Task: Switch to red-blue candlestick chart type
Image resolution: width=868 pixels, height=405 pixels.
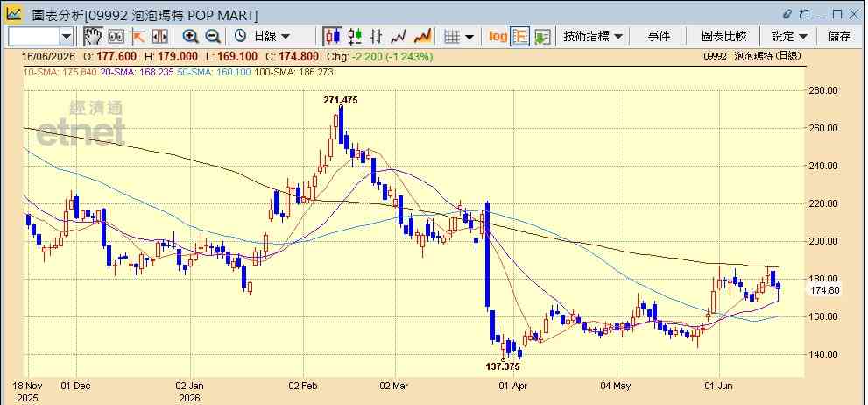Action: (x=332, y=37)
